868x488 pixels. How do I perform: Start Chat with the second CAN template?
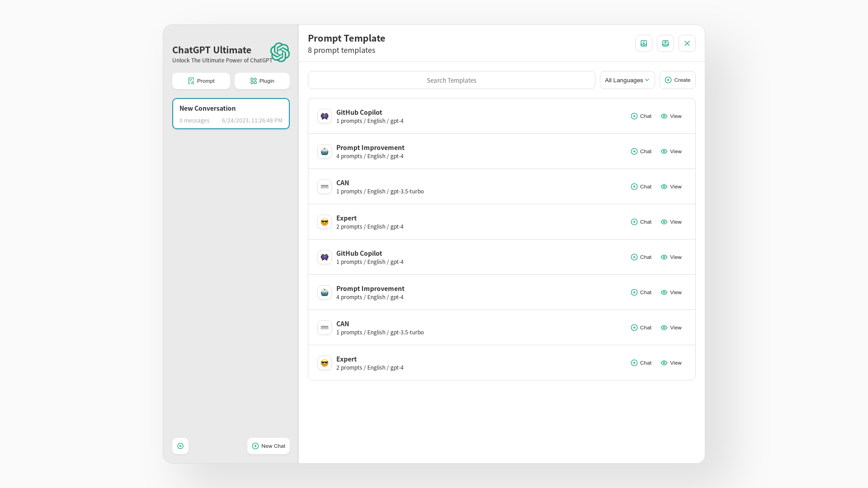pos(641,328)
